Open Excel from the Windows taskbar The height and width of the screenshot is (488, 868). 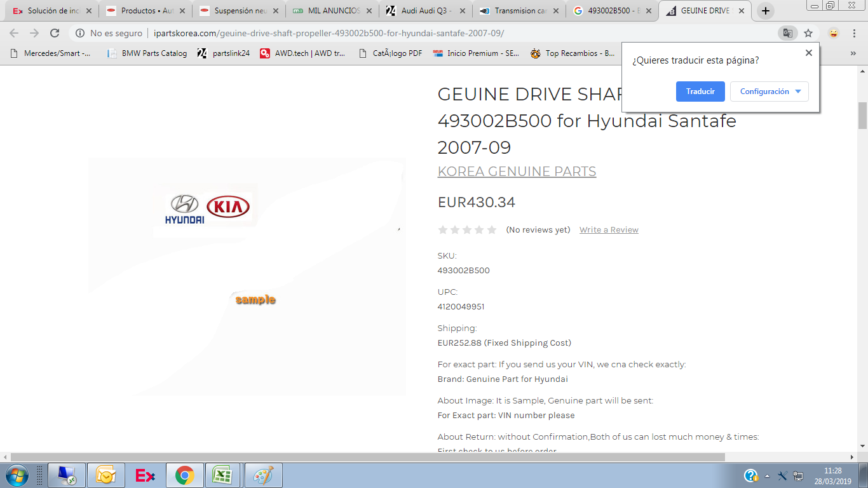coord(222,475)
